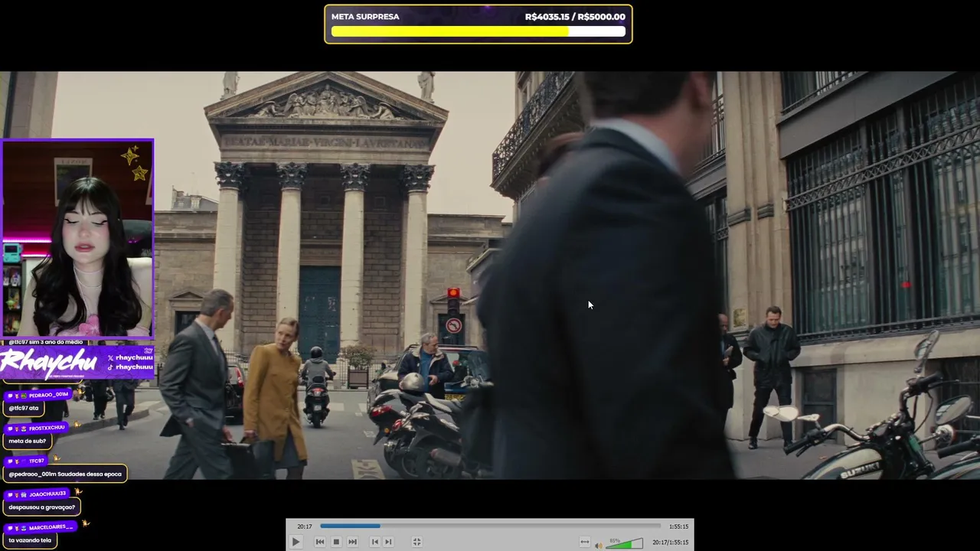
Task: Click the X (Twitter) icon next to rhaychuuu
Action: [110, 357]
